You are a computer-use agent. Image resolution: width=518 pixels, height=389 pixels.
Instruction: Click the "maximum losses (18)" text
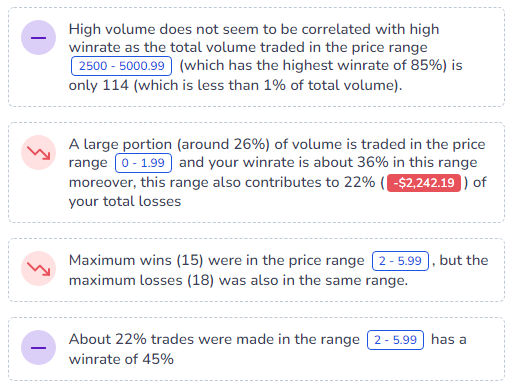pyautogui.click(x=141, y=280)
